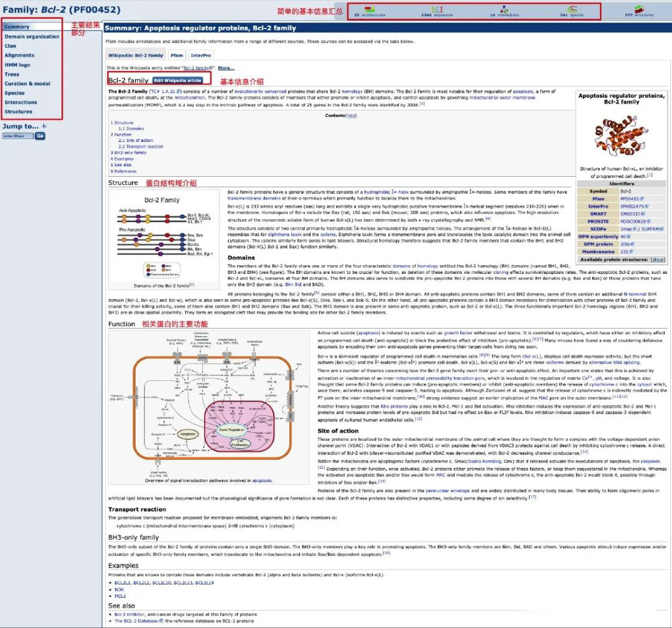
Task: Select Domain organisation in the sidebar
Action: click(32, 37)
